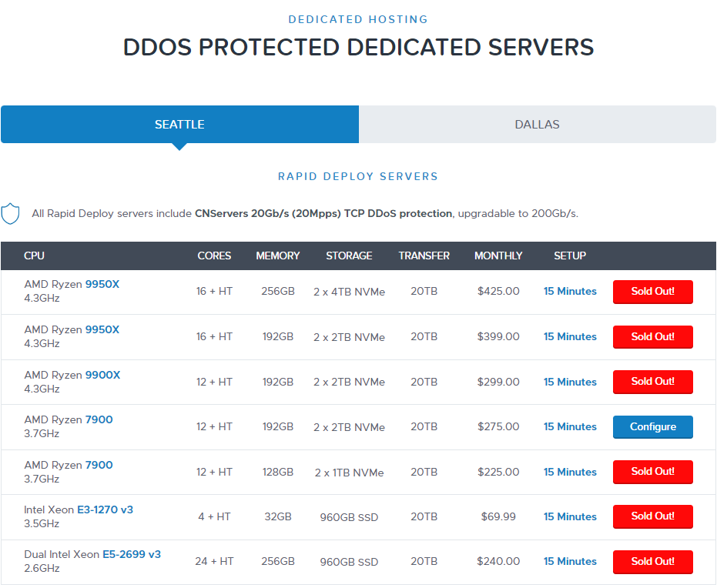Image resolution: width=717 pixels, height=588 pixels.
Task: Open the 9950X link in the 256GB row
Action: [x=102, y=284]
